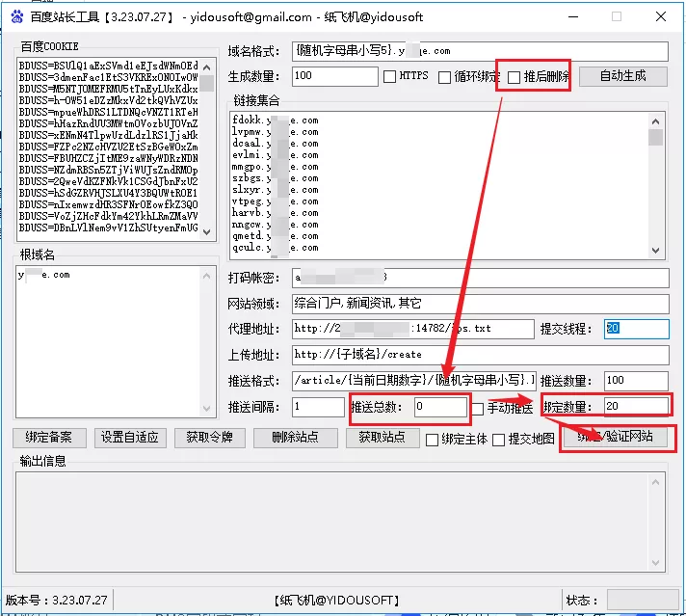Select the link row starting with szbgs
This screenshot has width=686, height=616.
[x=276, y=178]
